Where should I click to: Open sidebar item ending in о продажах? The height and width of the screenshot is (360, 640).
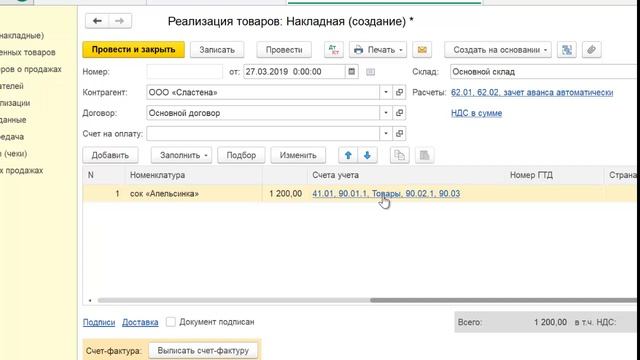click(31, 69)
